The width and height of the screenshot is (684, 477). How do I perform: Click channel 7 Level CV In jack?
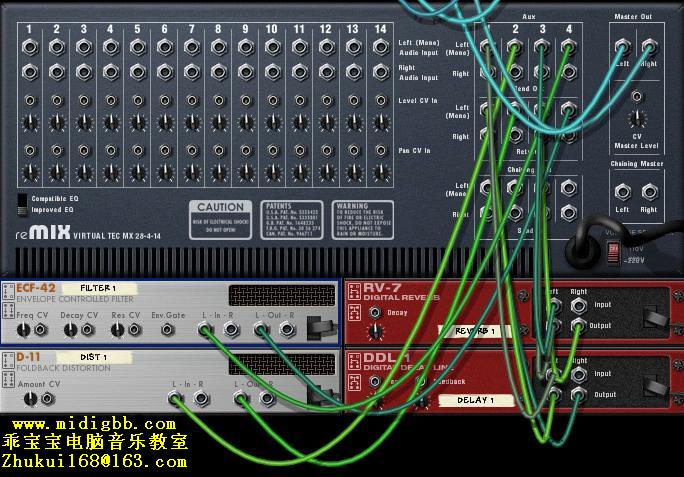tap(192, 101)
